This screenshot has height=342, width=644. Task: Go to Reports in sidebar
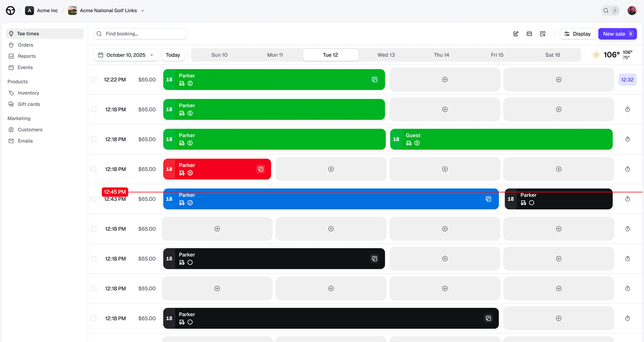pyautogui.click(x=26, y=56)
